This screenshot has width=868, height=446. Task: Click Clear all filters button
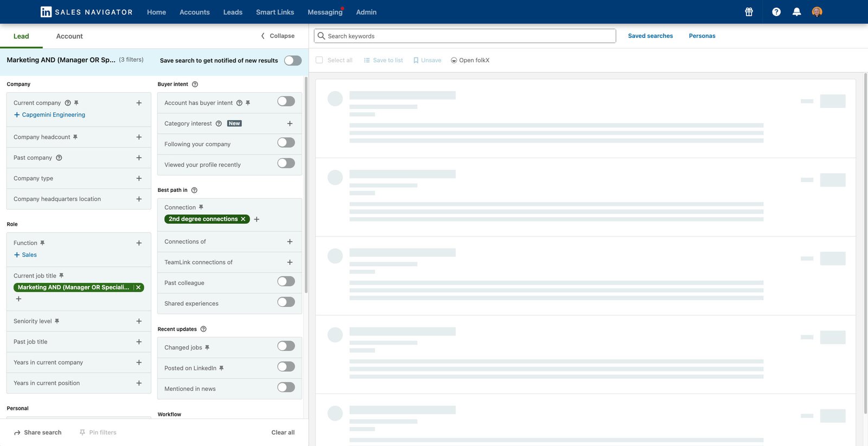(283, 432)
